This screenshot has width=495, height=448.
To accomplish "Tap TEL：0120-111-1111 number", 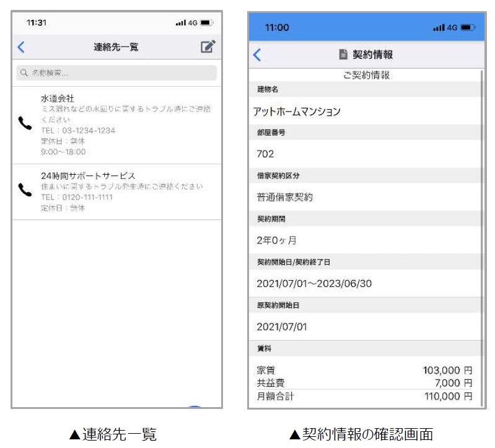I will tap(77, 197).
